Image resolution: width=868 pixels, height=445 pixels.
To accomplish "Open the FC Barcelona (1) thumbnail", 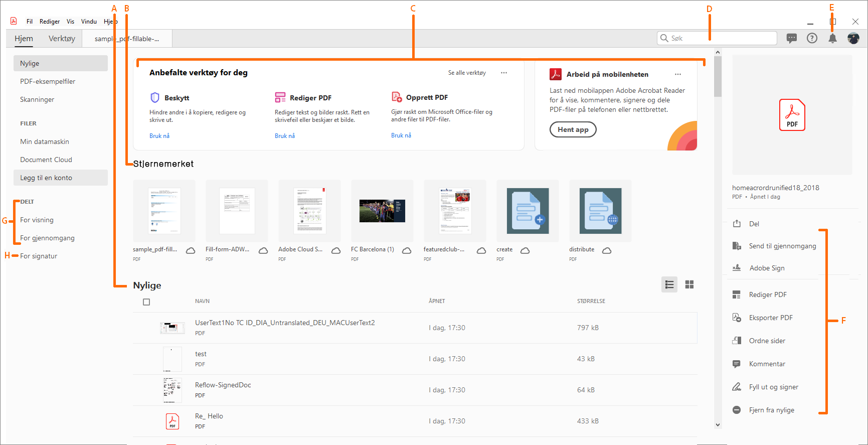I will point(382,211).
